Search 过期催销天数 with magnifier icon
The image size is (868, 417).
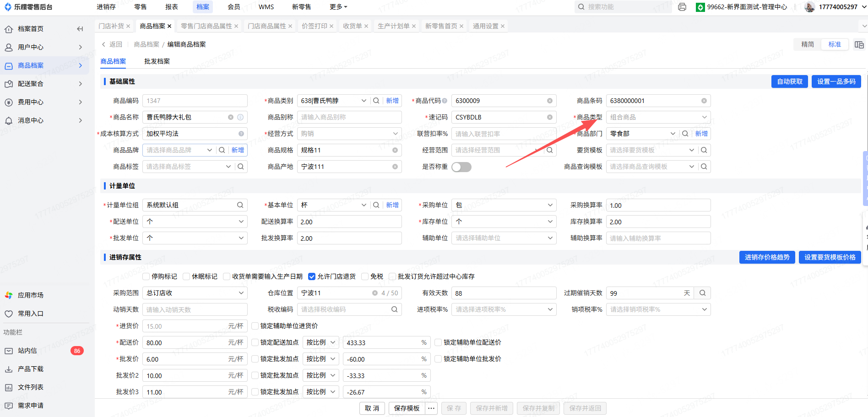click(x=703, y=293)
